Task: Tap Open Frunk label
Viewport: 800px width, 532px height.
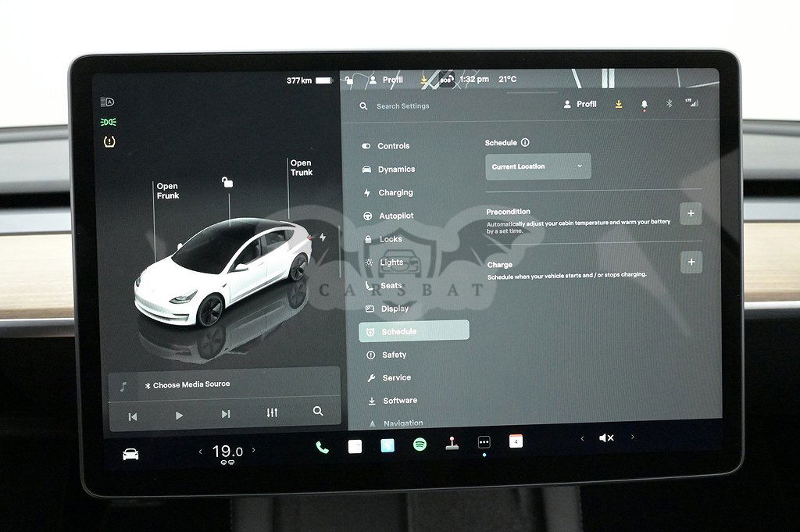Action: coord(167,191)
